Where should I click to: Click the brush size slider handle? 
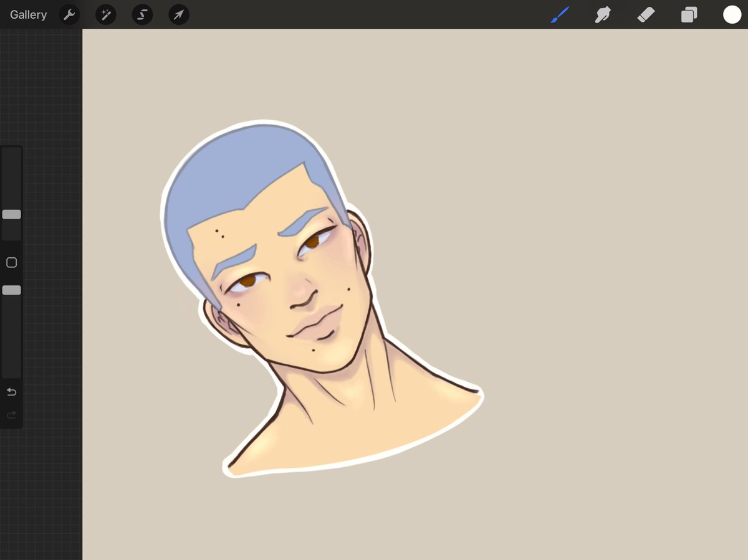tap(11, 214)
